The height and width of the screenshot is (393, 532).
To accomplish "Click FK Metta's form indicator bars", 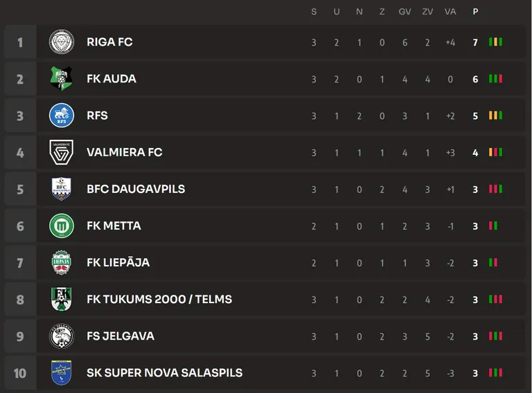I will (x=493, y=226).
